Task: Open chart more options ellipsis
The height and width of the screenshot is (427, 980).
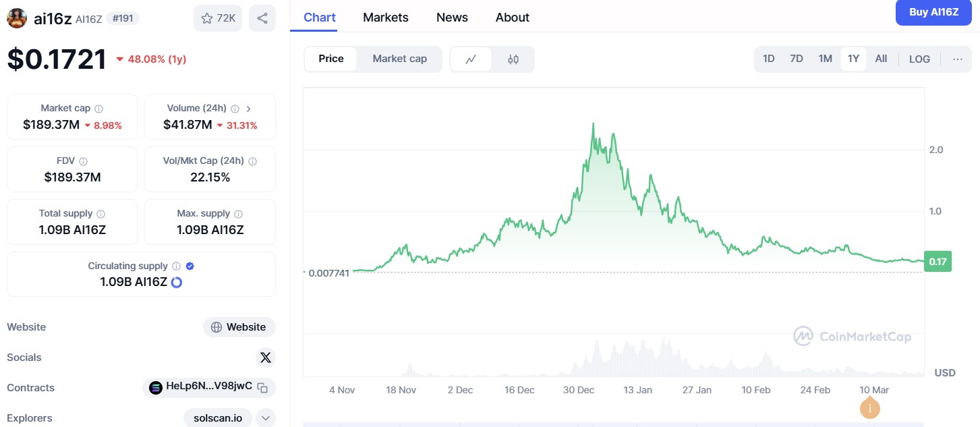Action: (x=958, y=59)
